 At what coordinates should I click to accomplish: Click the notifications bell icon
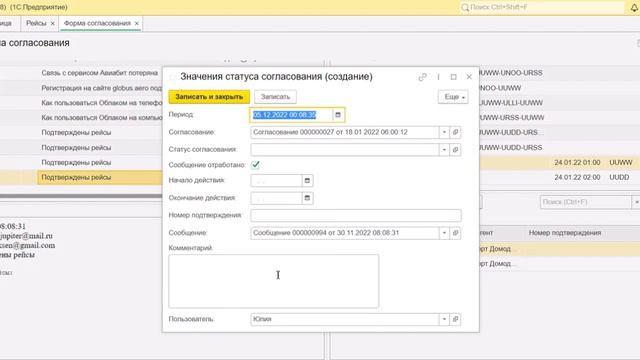pyautogui.click(x=634, y=7)
